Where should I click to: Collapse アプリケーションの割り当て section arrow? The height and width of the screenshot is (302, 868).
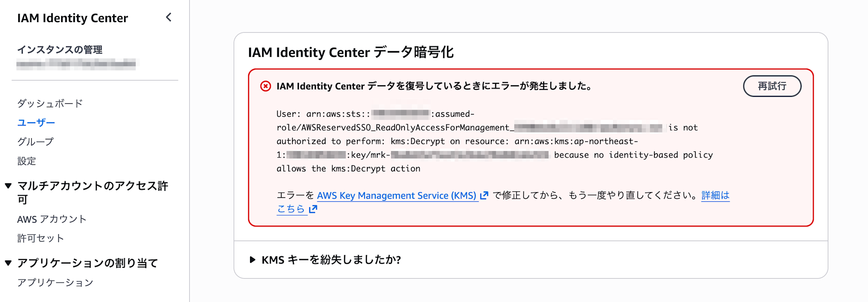pyautogui.click(x=8, y=263)
